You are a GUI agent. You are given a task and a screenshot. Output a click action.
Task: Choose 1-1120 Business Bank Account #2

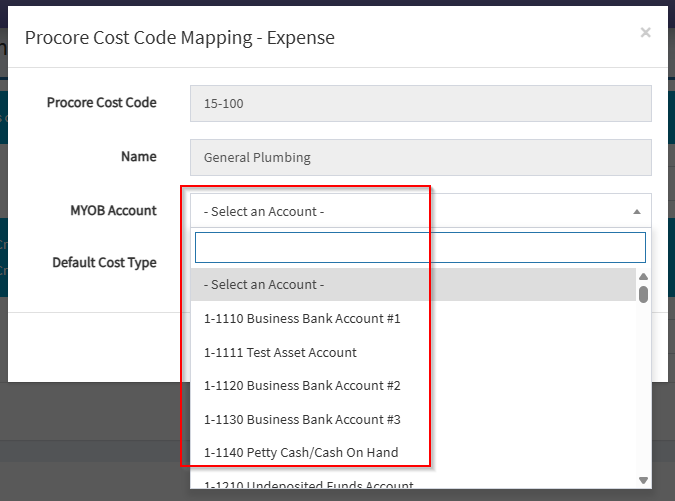coord(413,386)
